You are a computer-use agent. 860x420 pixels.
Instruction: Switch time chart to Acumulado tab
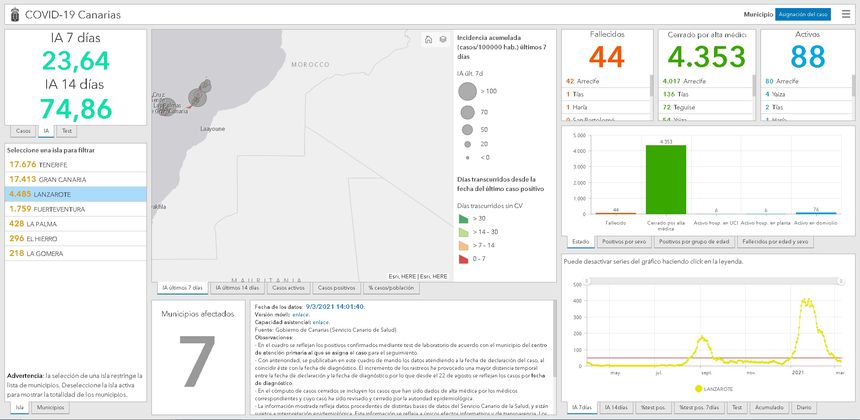coord(768,408)
